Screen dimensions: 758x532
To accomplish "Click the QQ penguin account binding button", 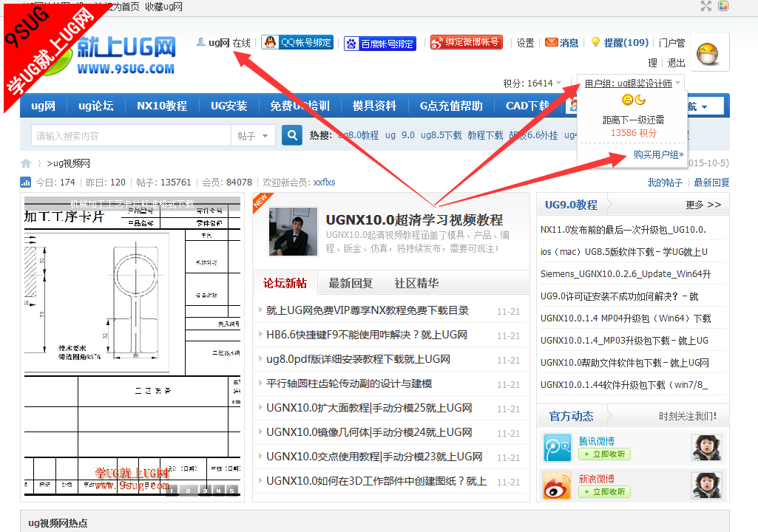I will pyautogui.click(x=298, y=43).
